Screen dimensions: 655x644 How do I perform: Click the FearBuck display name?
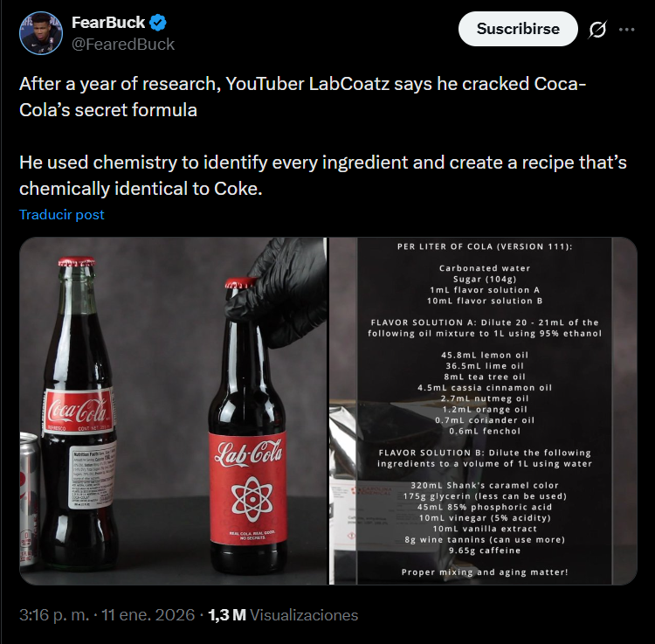pos(108,24)
